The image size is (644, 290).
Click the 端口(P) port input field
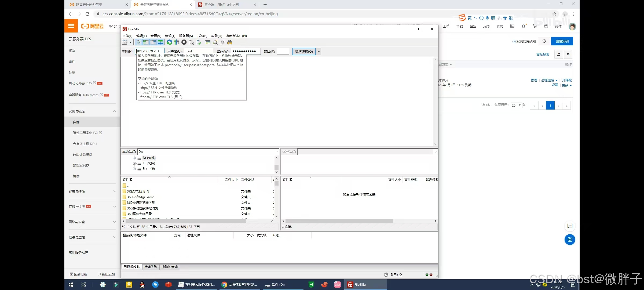(x=283, y=51)
